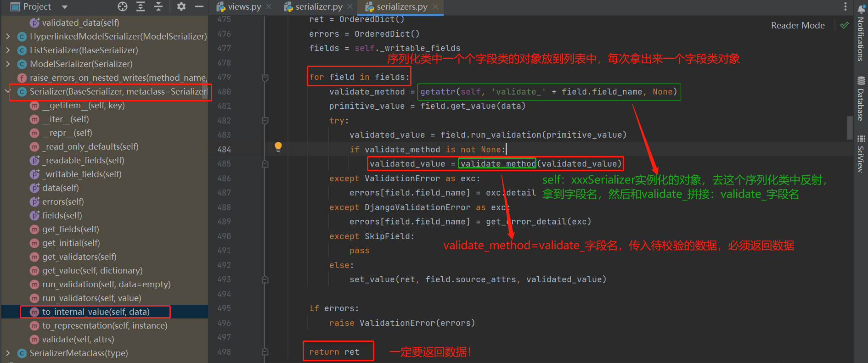Expand all items in the Project panel

coord(141,6)
